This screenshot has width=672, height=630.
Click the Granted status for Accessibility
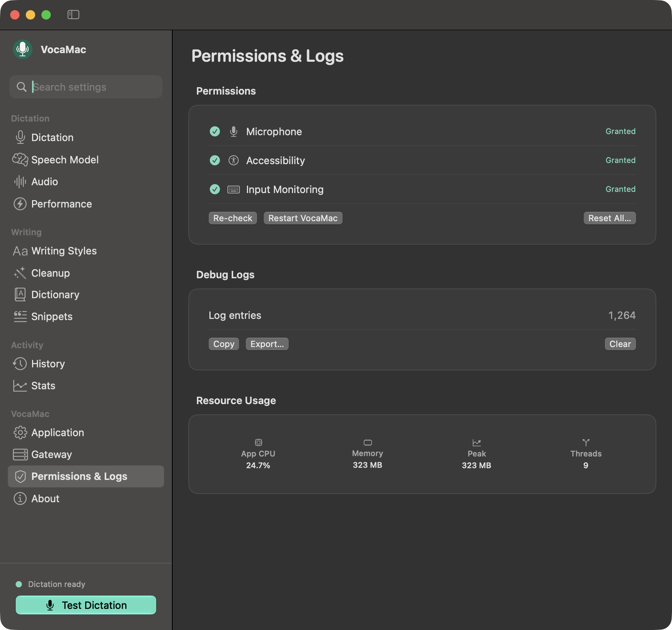(620, 160)
